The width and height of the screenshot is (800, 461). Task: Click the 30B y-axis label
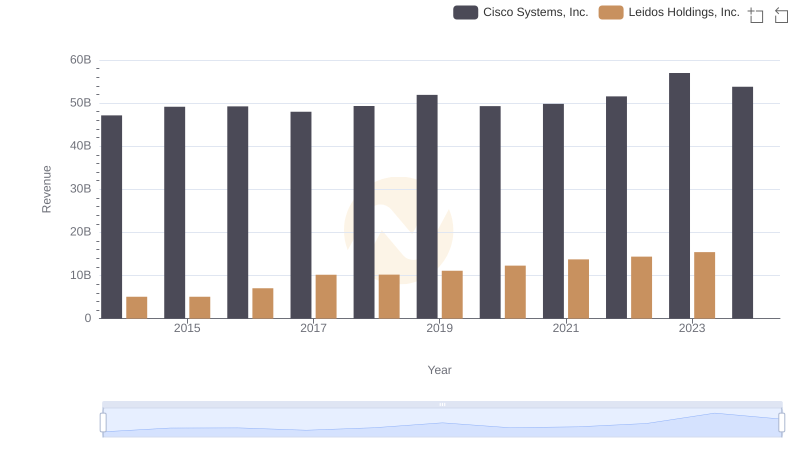[x=81, y=189]
